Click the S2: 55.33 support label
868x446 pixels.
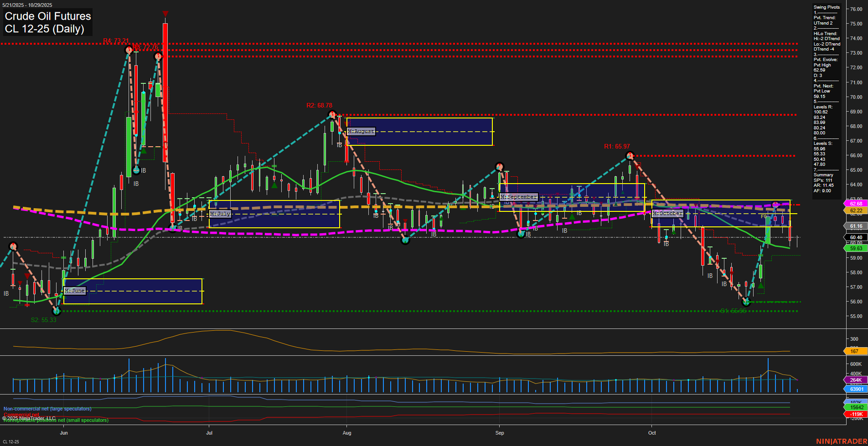coord(43,320)
